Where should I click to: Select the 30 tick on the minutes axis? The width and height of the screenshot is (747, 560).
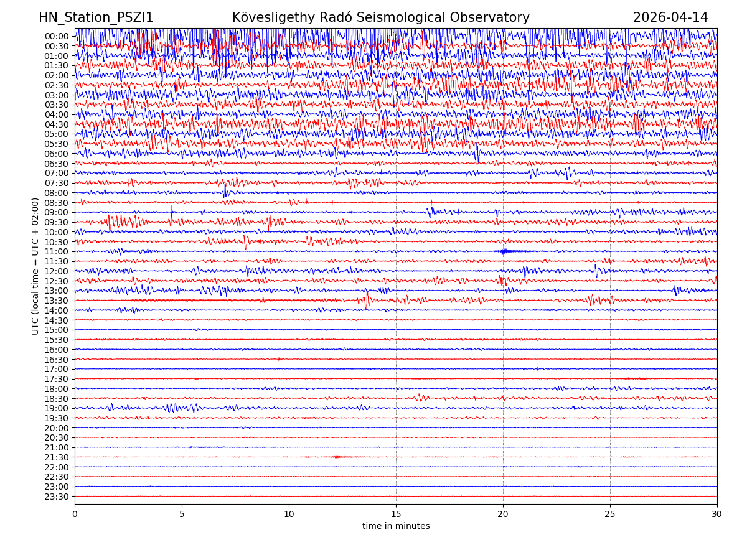(717, 515)
